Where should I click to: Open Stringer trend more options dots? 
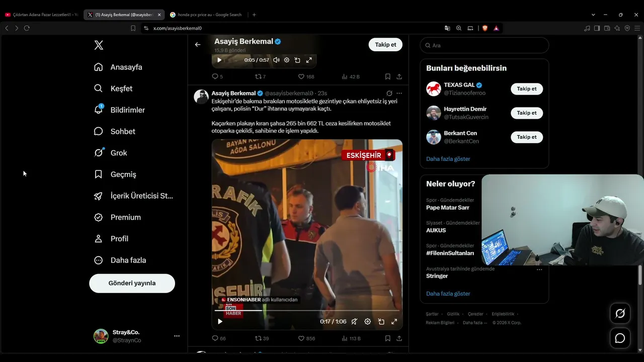pos(539,269)
